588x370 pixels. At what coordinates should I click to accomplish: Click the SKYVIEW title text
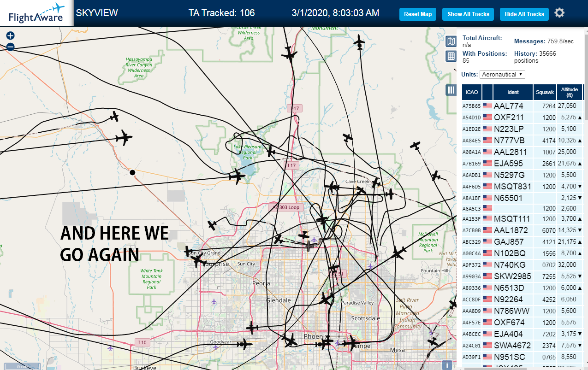tap(97, 13)
